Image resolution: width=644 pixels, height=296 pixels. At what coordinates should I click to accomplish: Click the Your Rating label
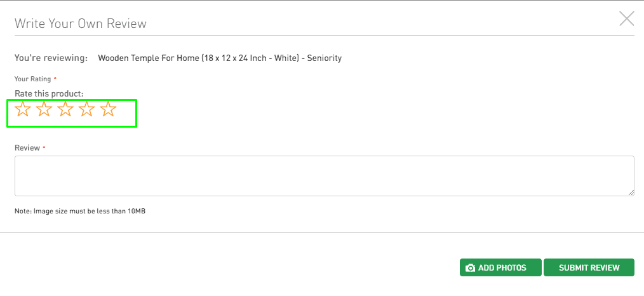click(x=33, y=79)
